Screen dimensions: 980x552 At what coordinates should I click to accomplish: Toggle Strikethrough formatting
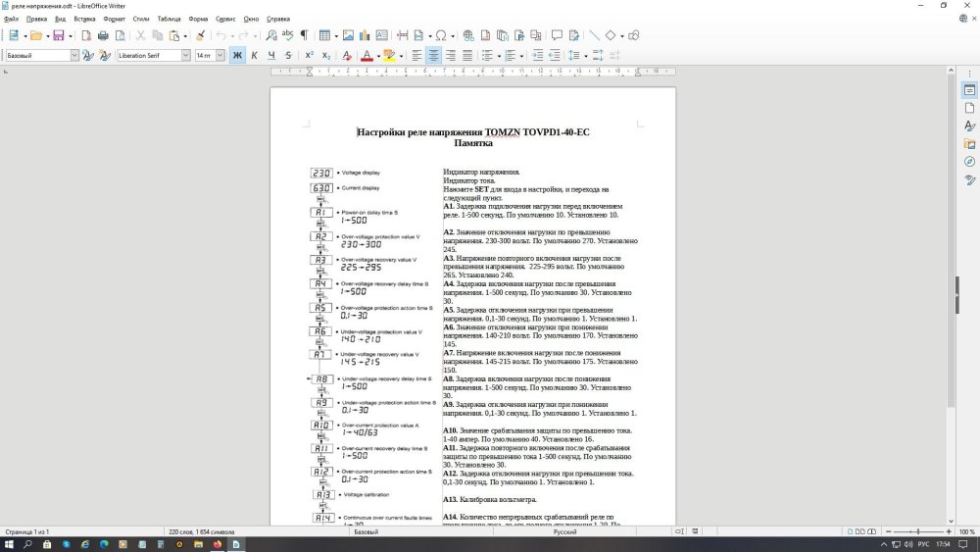click(x=288, y=56)
